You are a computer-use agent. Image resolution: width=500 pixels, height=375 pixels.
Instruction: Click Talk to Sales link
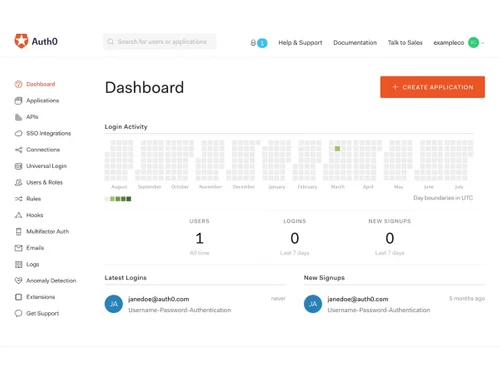click(405, 43)
